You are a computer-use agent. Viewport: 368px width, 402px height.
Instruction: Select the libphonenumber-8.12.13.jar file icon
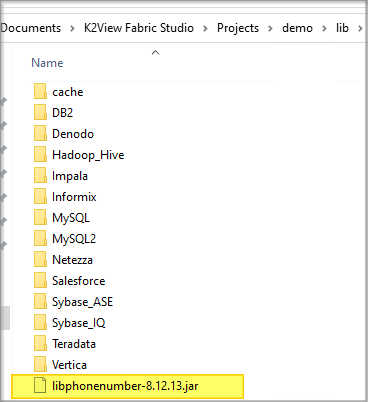40,386
